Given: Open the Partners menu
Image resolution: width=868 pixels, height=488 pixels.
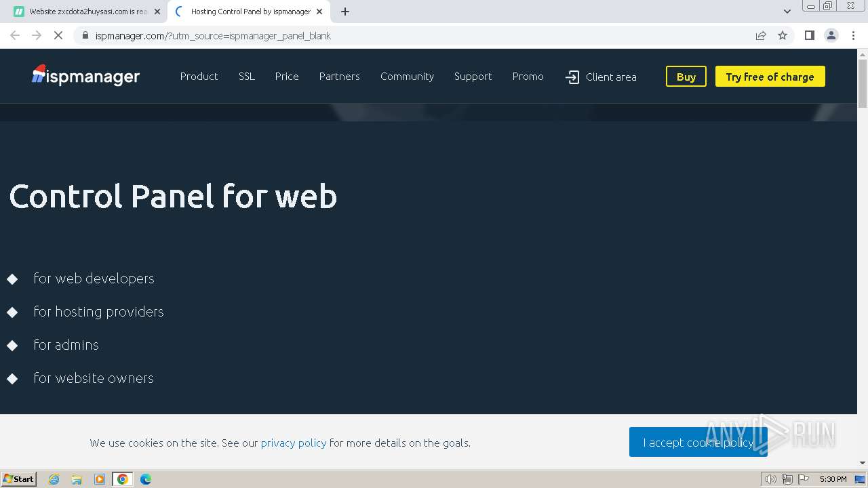Looking at the screenshot, I should click(340, 77).
